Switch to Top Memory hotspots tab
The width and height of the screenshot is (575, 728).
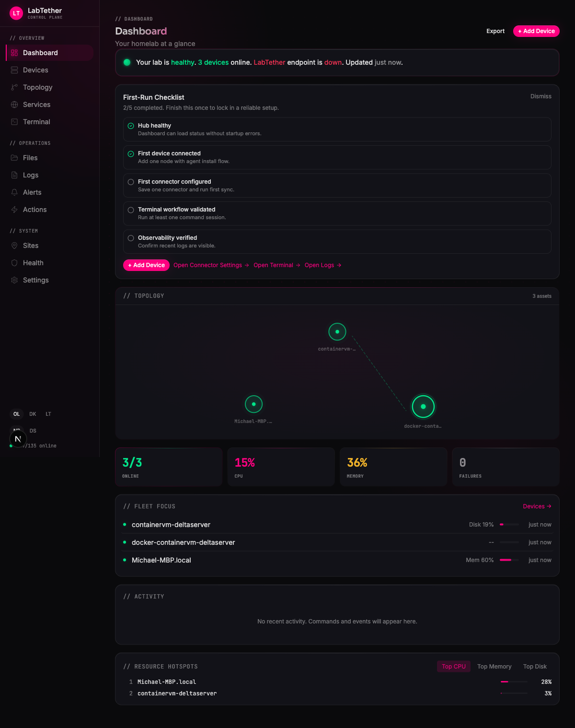(494, 667)
